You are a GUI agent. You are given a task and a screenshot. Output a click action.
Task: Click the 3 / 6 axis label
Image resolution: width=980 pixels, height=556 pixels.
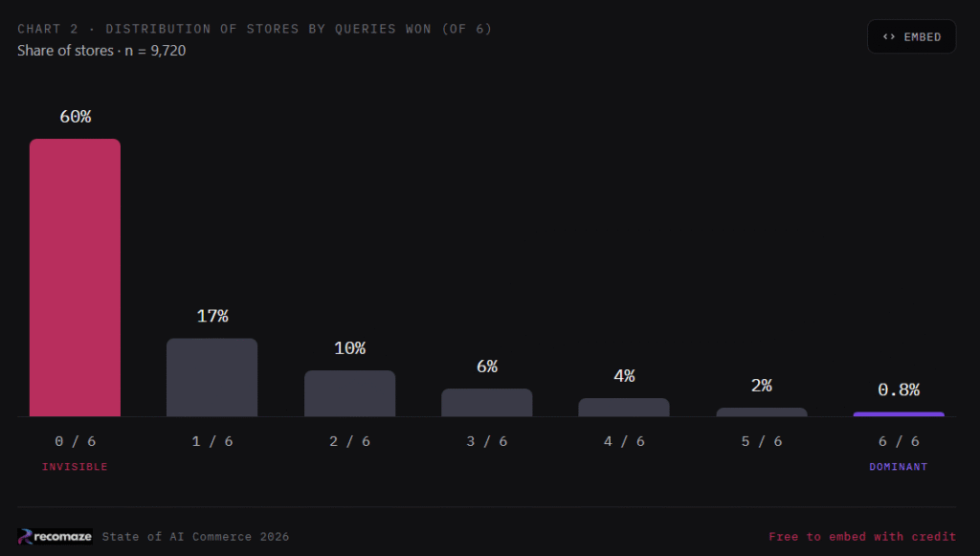[487, 442]
